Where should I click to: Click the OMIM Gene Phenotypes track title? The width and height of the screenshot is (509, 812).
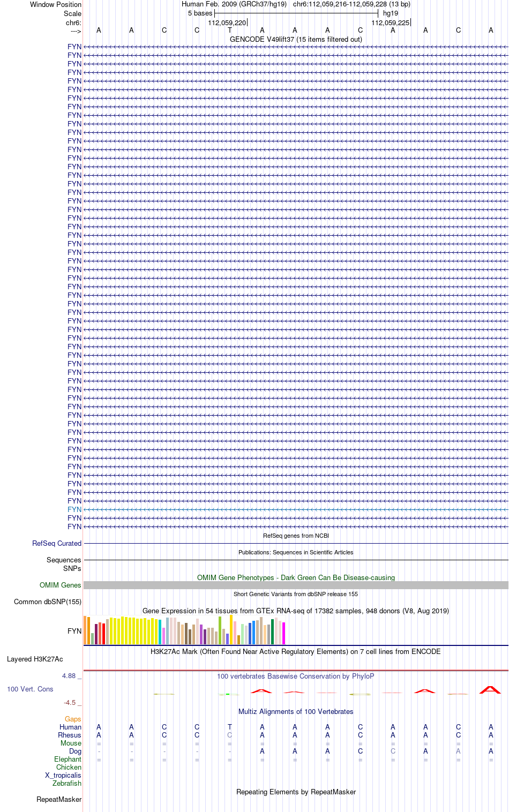pos(296,577)
